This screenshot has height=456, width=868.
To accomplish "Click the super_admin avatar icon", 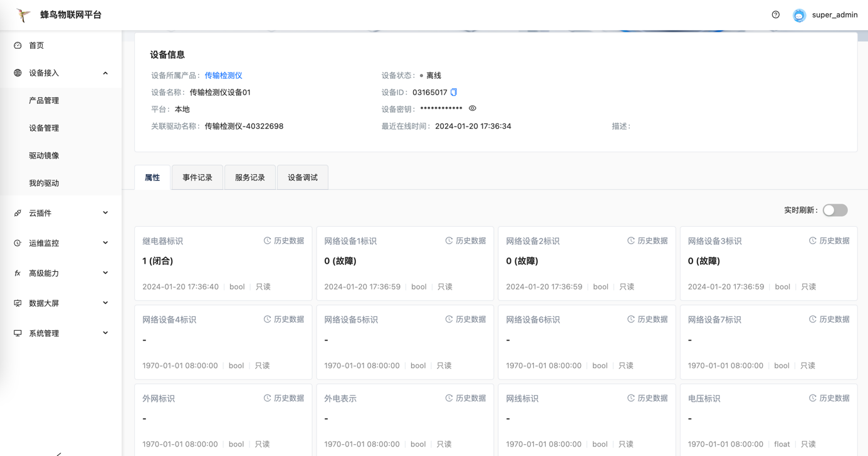I will click(x=799, y=15).
